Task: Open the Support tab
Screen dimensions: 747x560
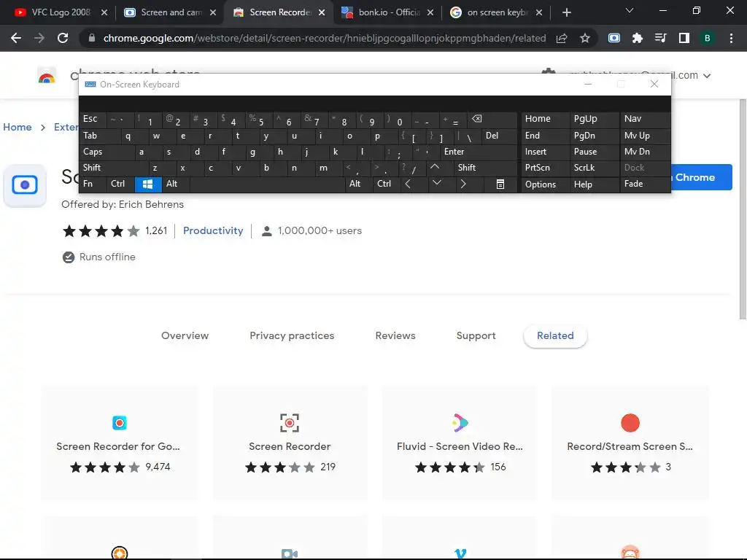Action: tap(476, 335)
